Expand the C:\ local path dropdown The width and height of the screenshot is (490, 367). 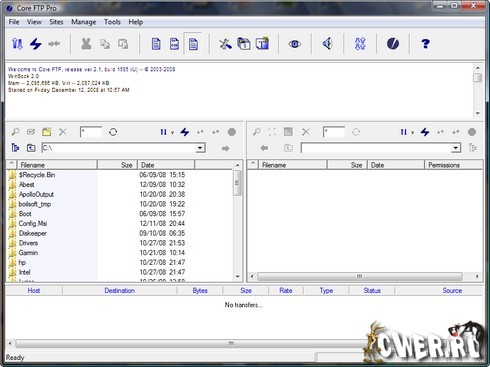(200, 148)
